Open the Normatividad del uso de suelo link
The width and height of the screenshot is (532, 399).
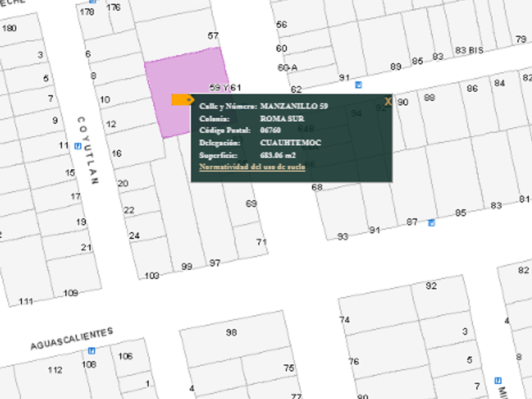point(252,167)
